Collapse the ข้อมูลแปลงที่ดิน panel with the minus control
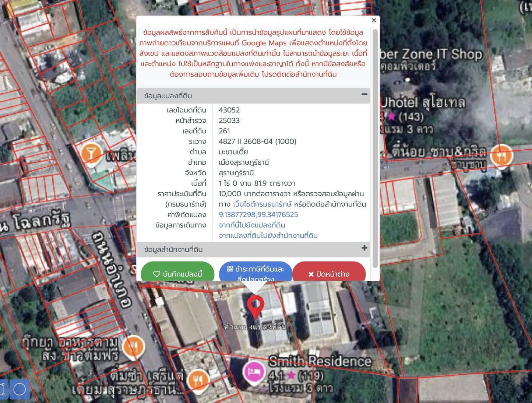 [364, 95]
